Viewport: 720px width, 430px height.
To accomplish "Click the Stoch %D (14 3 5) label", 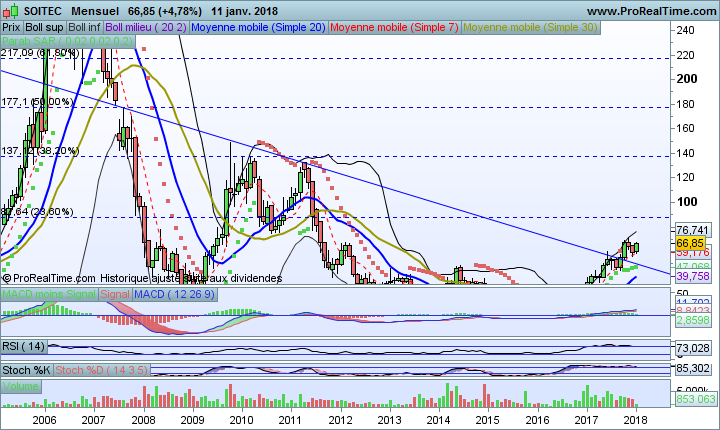I will tap(101, 370).
